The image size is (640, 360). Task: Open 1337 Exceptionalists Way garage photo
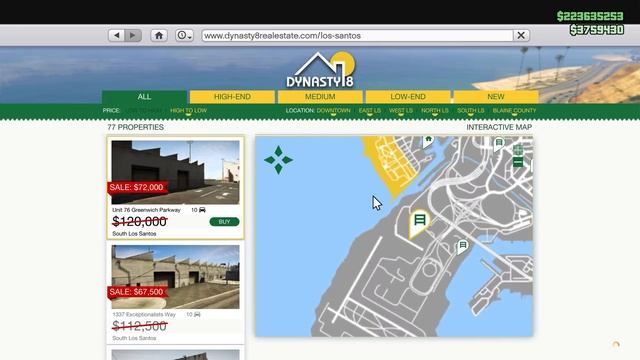(176, 277)
